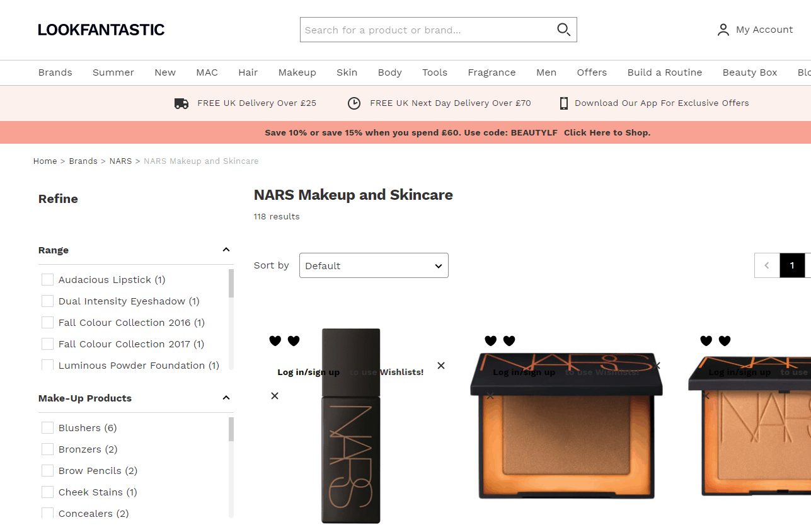The image size is (811, 532).
Task: Open the Men menu
Action: click(546, 72)
